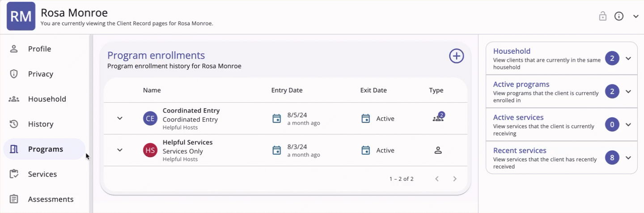
Task: Open the header dropdown chevron at top right
Action: pyautogui.click(x=636, y=16)
